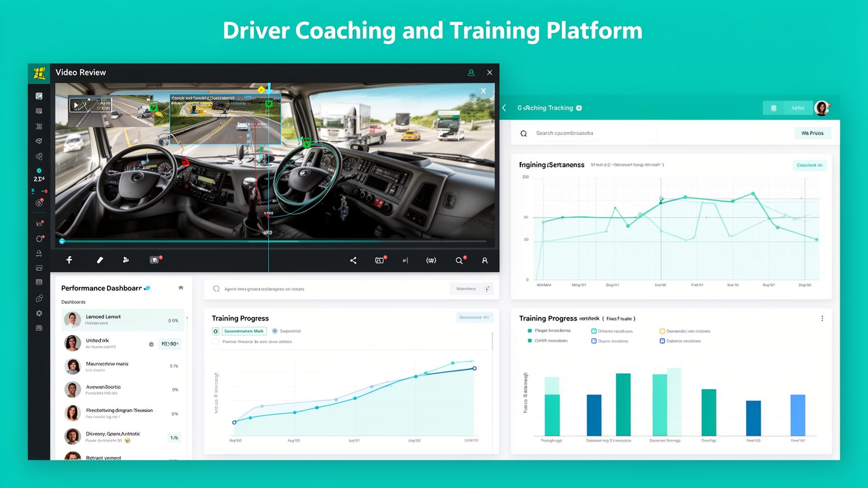Image resolution: width=868 pixels, height=488 pixels.
Task: Click the user profile icon in Video Review header
Action: point(471,72)
